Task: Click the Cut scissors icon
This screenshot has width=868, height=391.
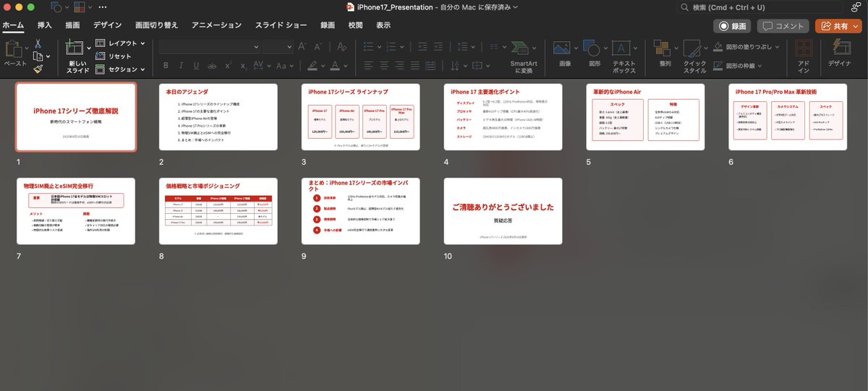Action: click(38, 43)
